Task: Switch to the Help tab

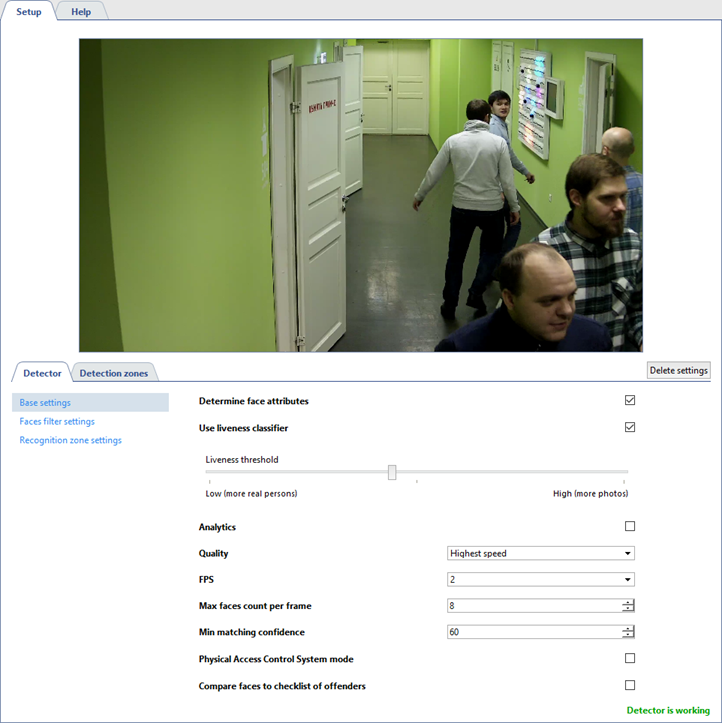Action: [x=81, y=12]
